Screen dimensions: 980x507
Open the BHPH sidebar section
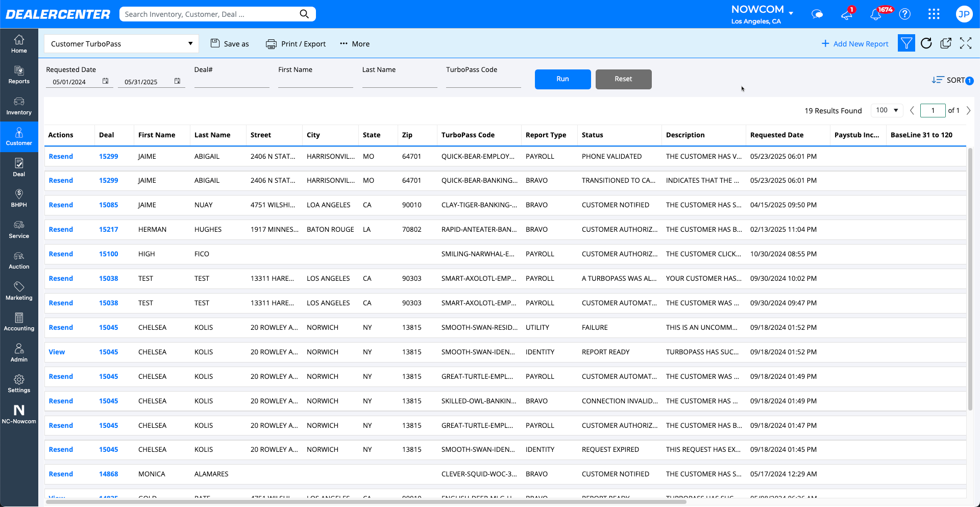point(19,198)
